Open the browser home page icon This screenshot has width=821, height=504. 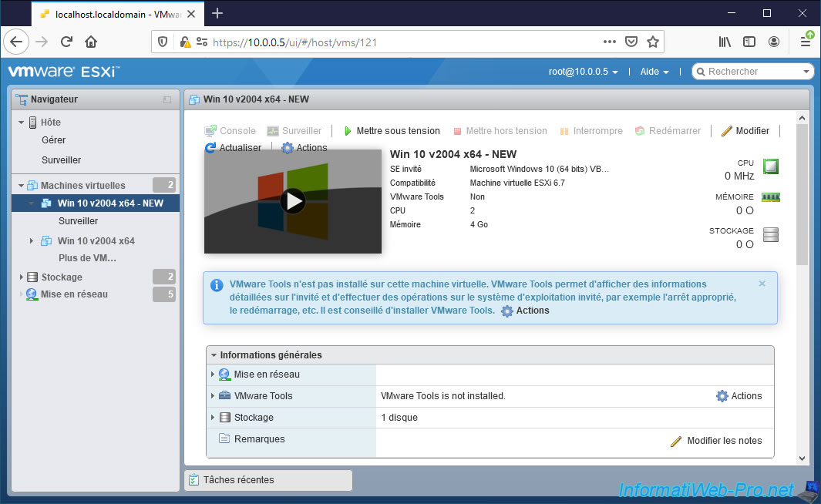[91, 42]
